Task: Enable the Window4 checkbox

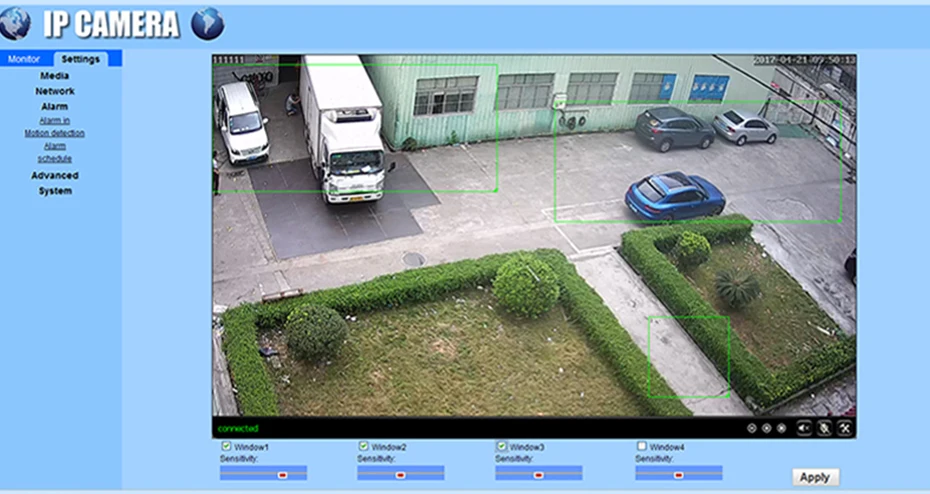Action: 641,446
